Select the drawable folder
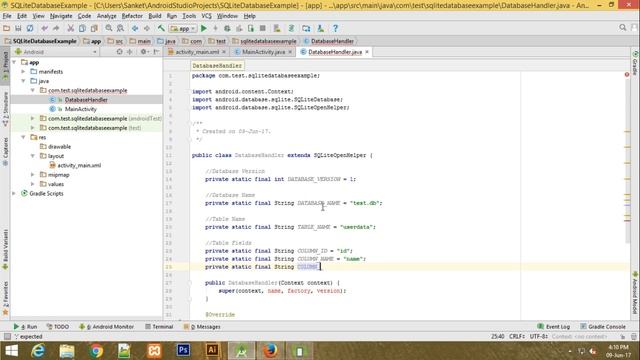The height and width of the screenshot is (360, 640). 59,147
